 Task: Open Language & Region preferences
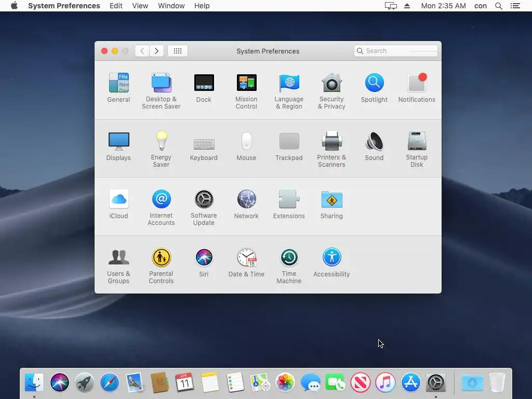point(289,91)
